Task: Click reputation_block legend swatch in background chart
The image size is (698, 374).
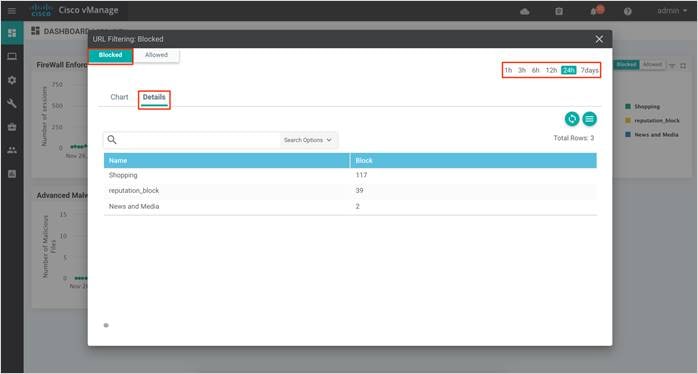Action: click(x=628, y=121)
